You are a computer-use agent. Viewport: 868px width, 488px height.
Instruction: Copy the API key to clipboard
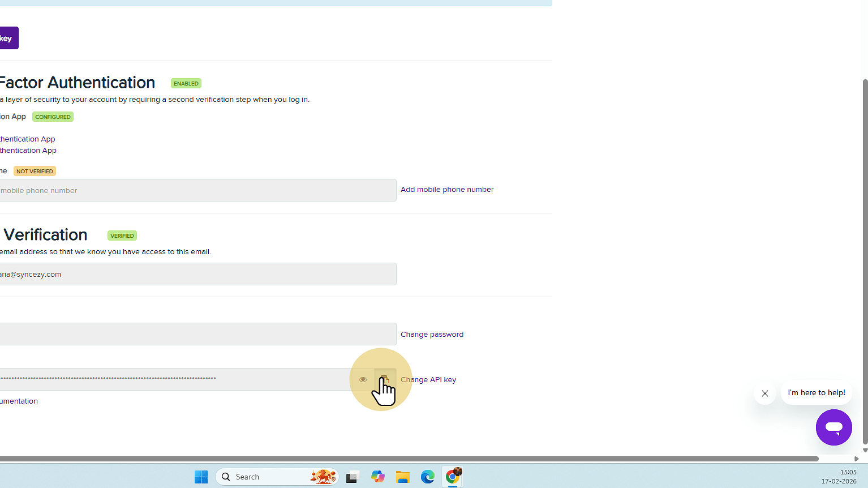coord(385,379)
